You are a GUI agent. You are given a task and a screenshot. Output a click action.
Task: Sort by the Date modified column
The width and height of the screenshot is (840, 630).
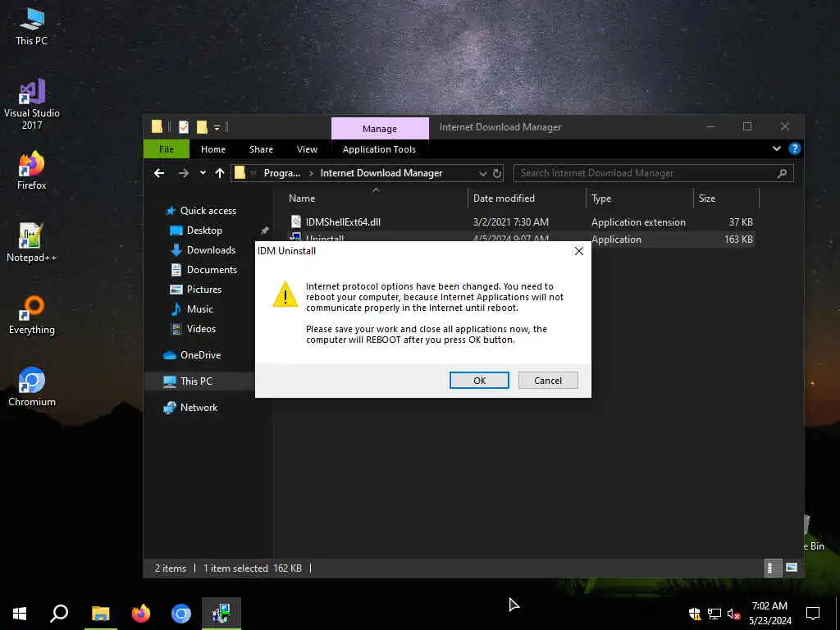coord(504,199)
